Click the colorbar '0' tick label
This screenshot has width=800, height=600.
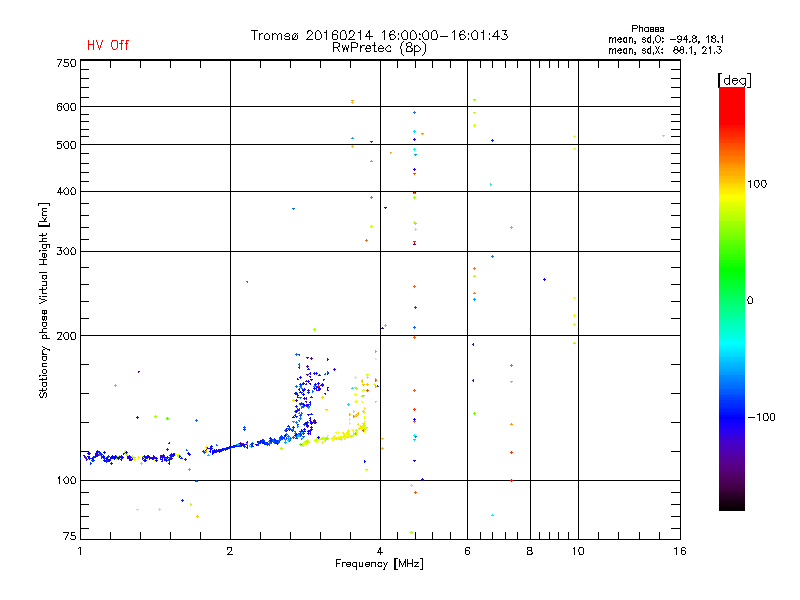(750, 300)
